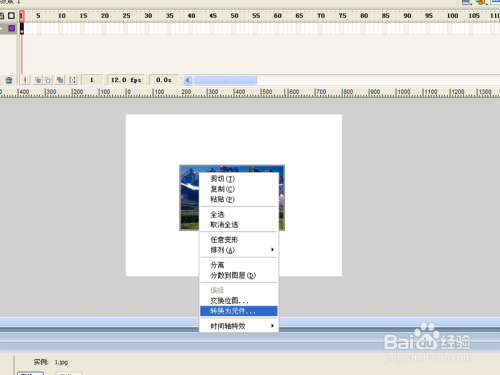Click the current frame number 1 field

[x=92, y=80]
